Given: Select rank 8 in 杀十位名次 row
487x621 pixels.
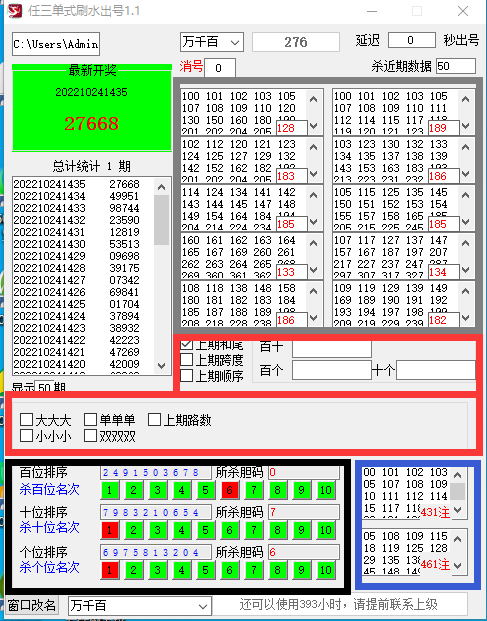Looking at the screenshot, I should (x=278, y=530).
